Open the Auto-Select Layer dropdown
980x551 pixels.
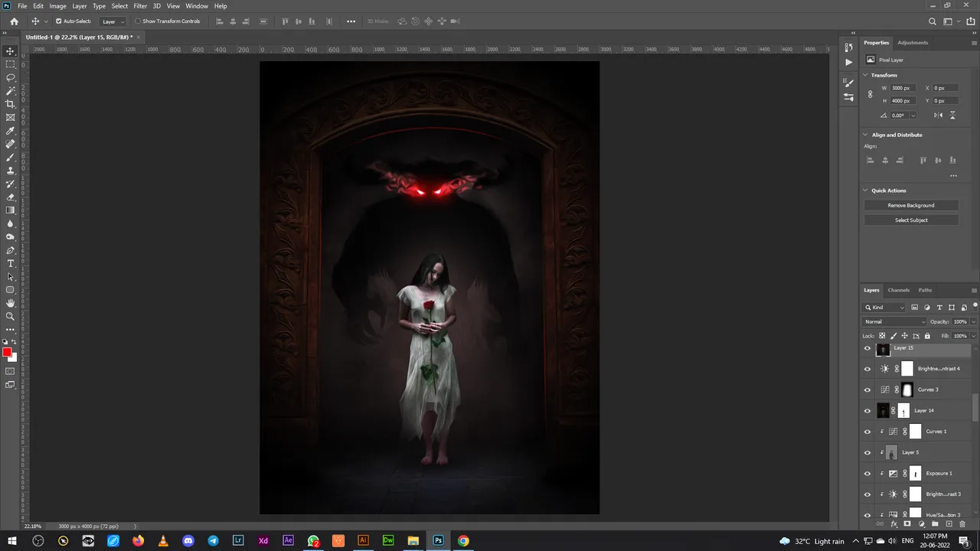pos(113,21)
